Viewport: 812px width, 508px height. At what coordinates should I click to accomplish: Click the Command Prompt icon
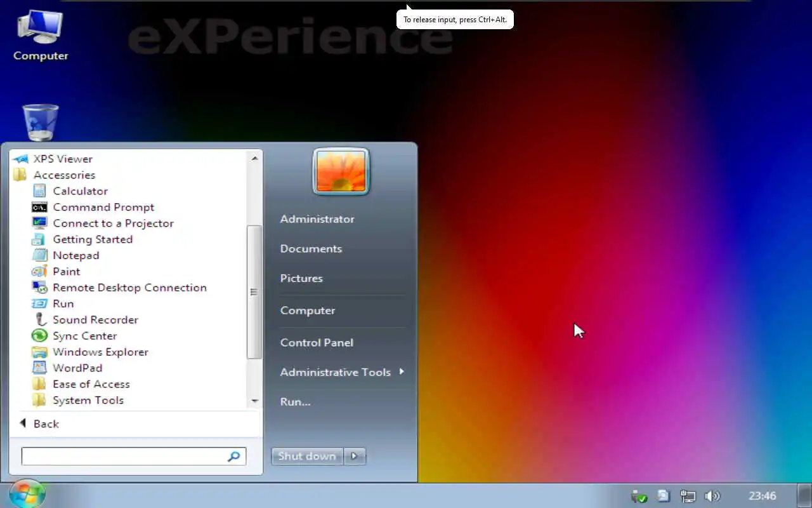click(x=39, y=207)
